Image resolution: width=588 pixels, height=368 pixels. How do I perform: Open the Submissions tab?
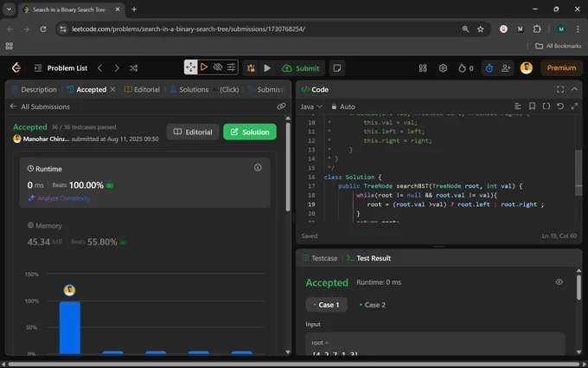(265, 89)
